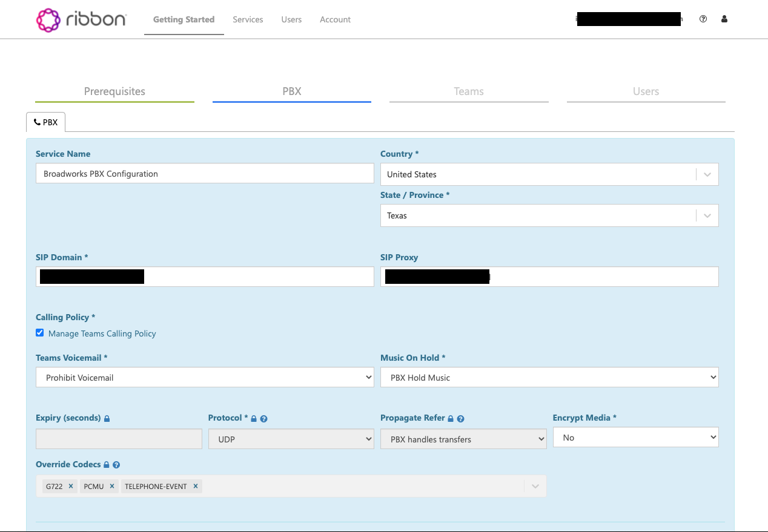768x532 pixels.
Task: Open the help question-mark icon in the top bar
Action: [x=703, y=19]
